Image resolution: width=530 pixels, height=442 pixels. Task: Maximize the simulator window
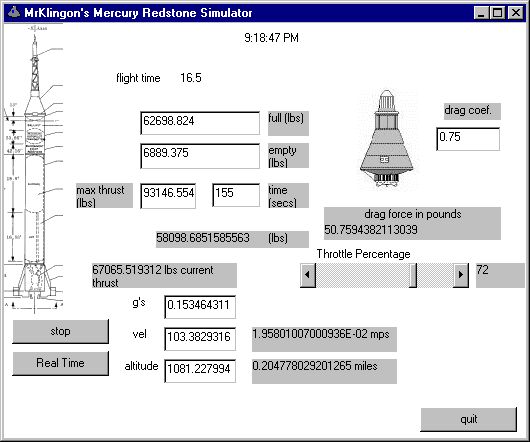tap(498, 13)
